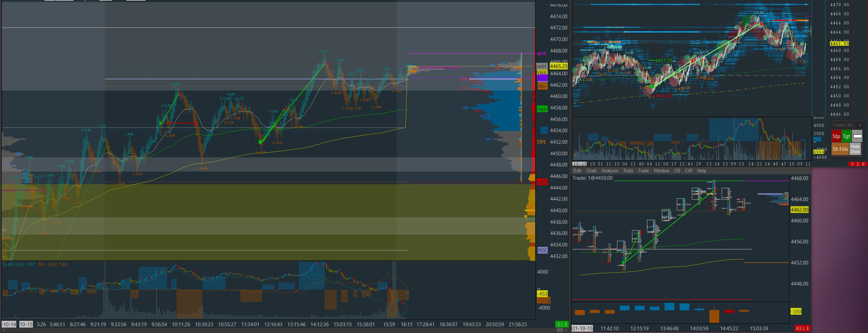Click the OPE level label

point(541,142)
